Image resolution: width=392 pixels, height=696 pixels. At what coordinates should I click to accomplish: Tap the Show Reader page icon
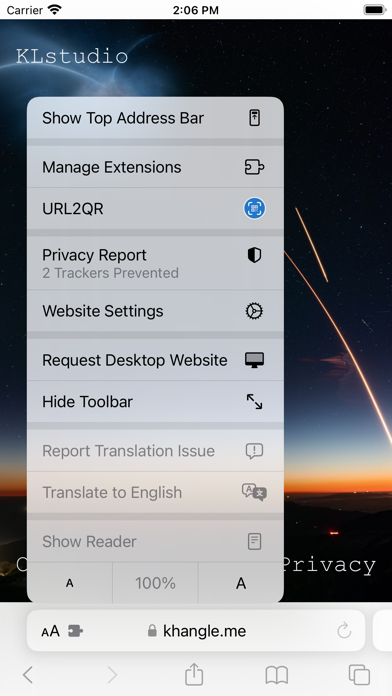pos(254,542)
